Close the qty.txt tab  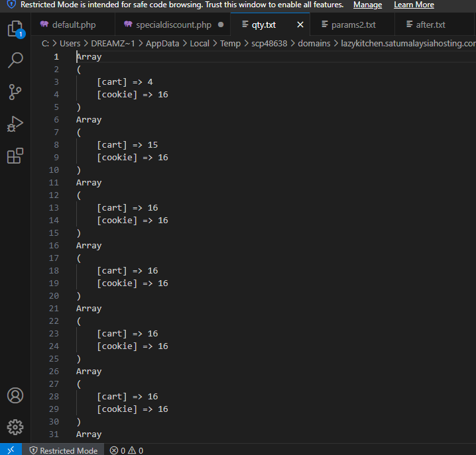tap(300, 25)
